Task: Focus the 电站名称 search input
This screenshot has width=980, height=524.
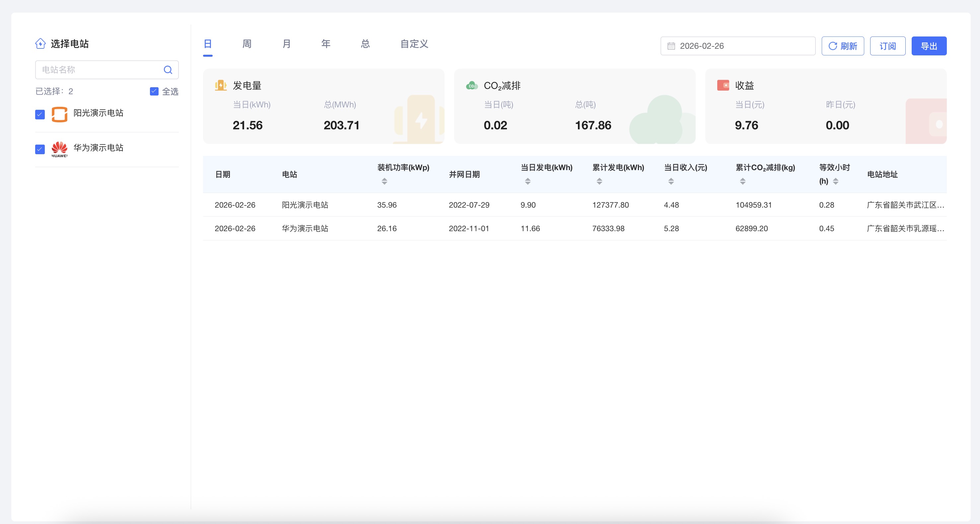Action: 99,70
